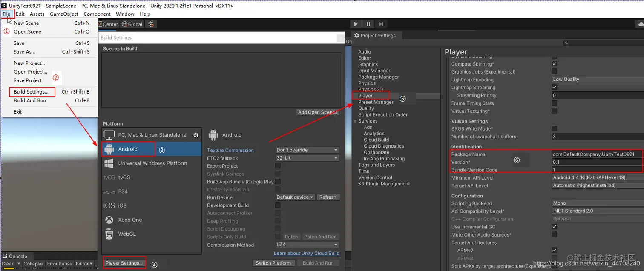The image size is (644, 271).
Task: Open the Target API Level dropdown
Action: 598,185
